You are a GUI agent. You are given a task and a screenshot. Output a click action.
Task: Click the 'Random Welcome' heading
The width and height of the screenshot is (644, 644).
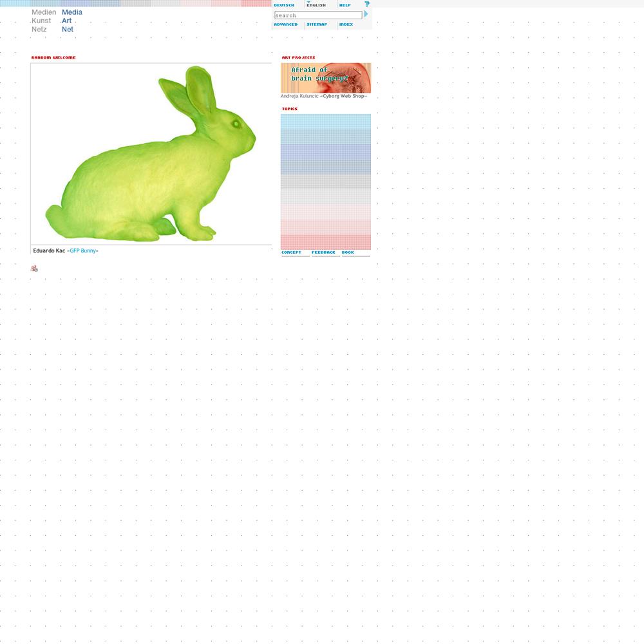53,57
